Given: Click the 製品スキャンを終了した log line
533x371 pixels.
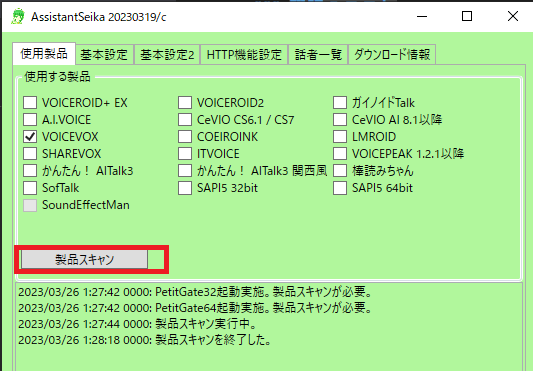Looking at the screenshot, I should point(145,340).
